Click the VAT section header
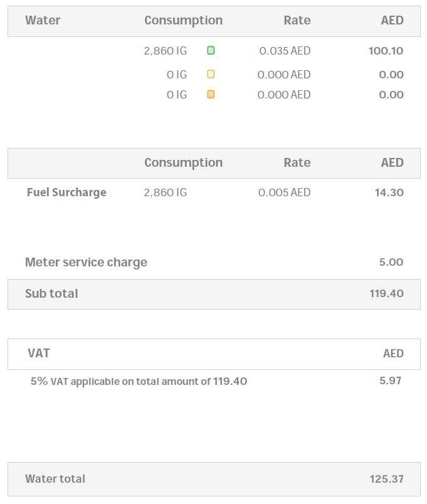Screen dimensions: 427x504 tap(39, 353)
